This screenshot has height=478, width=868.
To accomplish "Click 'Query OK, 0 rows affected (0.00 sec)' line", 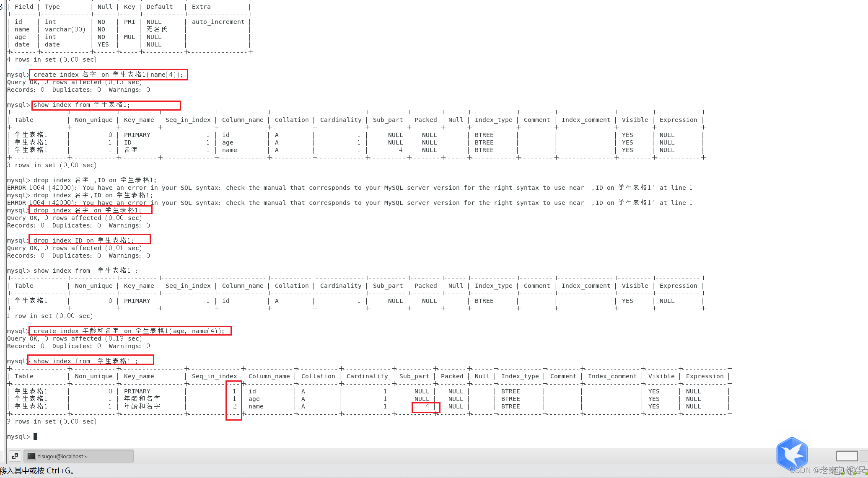I will click(75, 218).
